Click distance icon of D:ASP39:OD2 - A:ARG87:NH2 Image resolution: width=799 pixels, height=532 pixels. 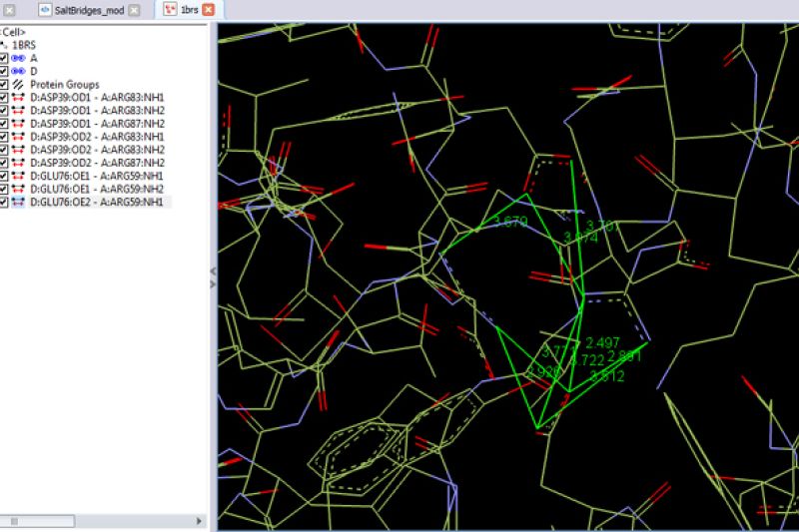coord(18,163)
